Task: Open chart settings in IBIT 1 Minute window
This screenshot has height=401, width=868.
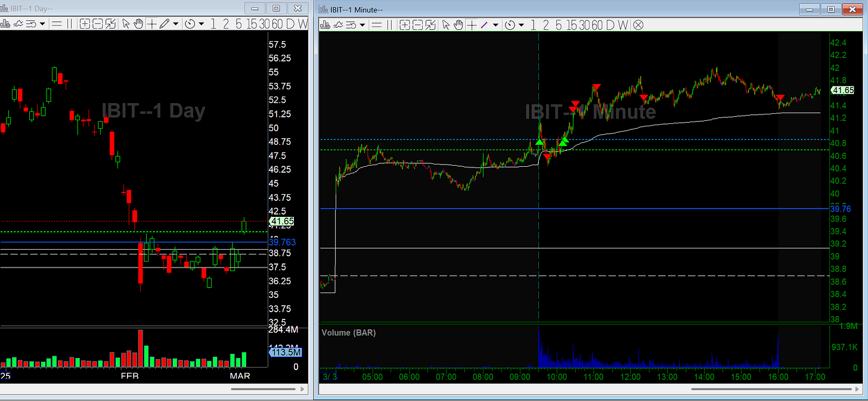Action: point(325,24)
